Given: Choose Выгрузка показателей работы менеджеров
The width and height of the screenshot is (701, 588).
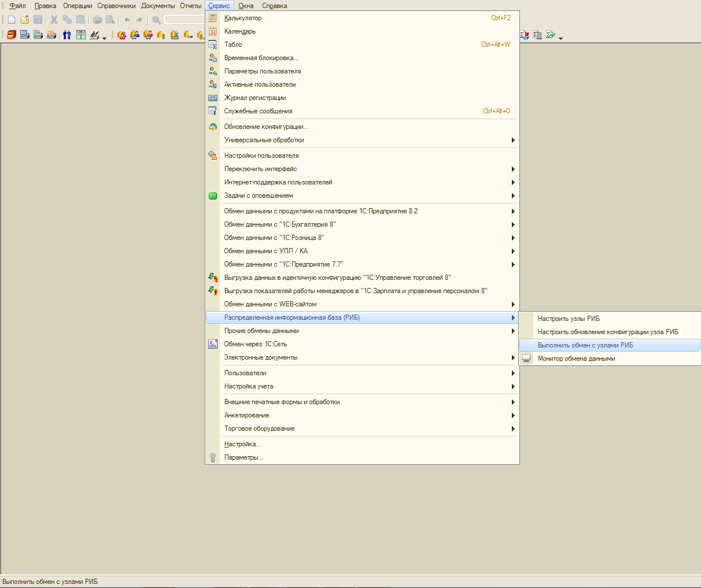Looking at the screenshot, I should pyautogui.click(x=362, y=291).
